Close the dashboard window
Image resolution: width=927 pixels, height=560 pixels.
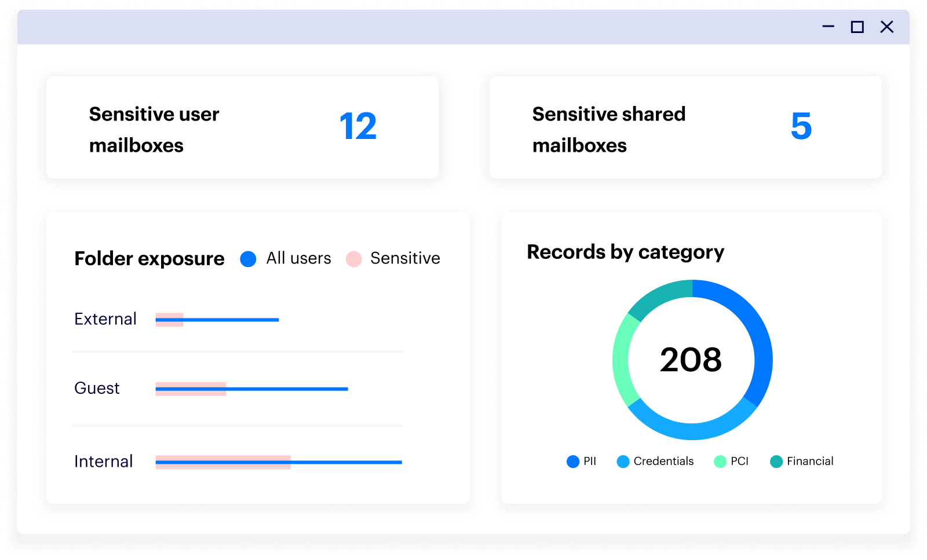point(886,27)
